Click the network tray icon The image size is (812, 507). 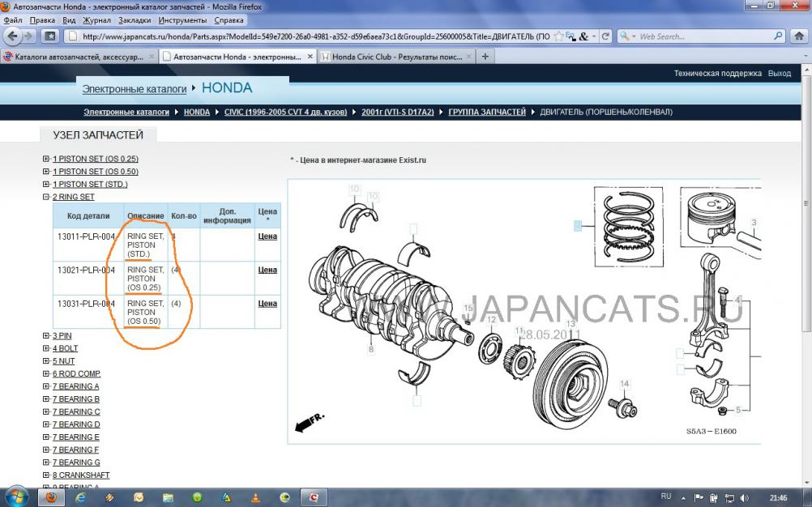pos(729,498)
